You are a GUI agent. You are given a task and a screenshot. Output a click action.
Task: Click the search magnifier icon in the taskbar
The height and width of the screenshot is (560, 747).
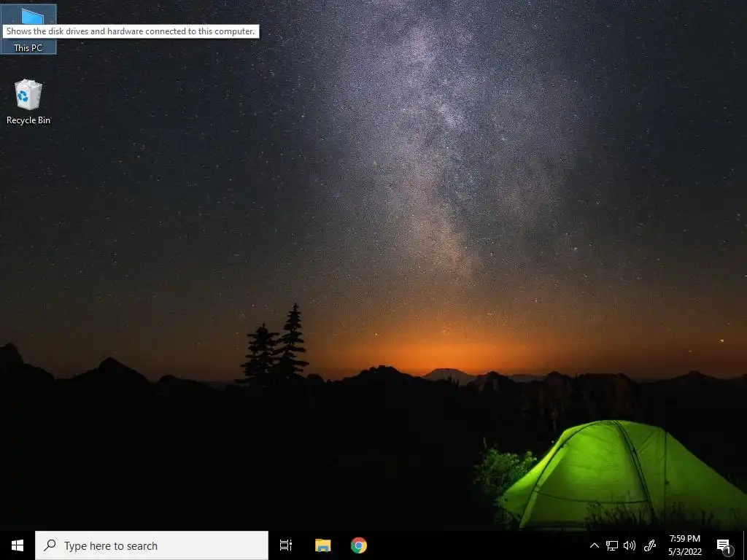pyautogui.click(x=50, y=545)
